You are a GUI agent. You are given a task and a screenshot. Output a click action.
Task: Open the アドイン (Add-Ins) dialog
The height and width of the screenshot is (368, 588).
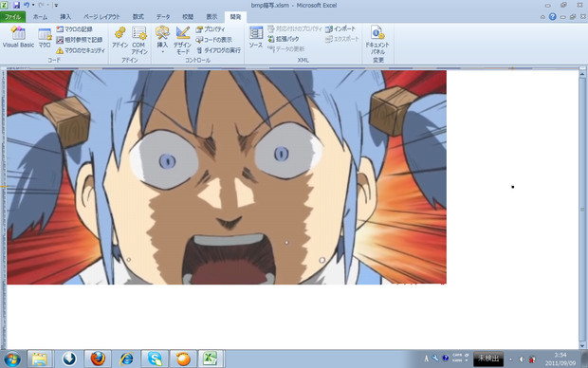click(x=120, y=37)
